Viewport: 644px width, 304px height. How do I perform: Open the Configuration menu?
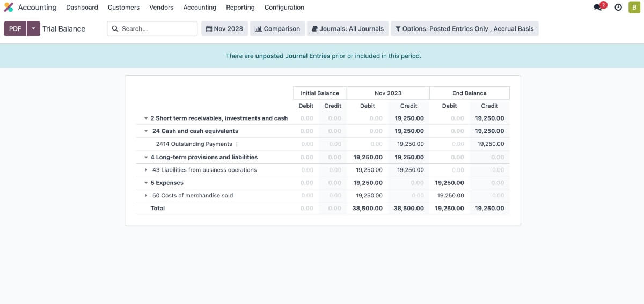pyautogui.click(x=284, y=8)
